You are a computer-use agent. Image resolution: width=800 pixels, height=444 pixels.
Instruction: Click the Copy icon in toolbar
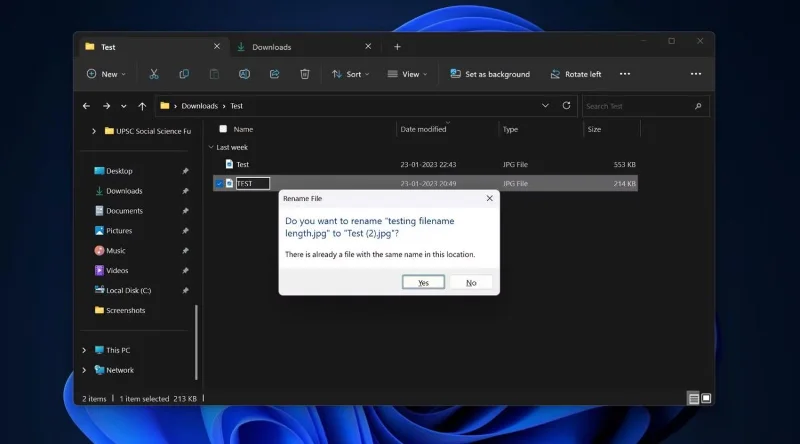click(184, 74)
